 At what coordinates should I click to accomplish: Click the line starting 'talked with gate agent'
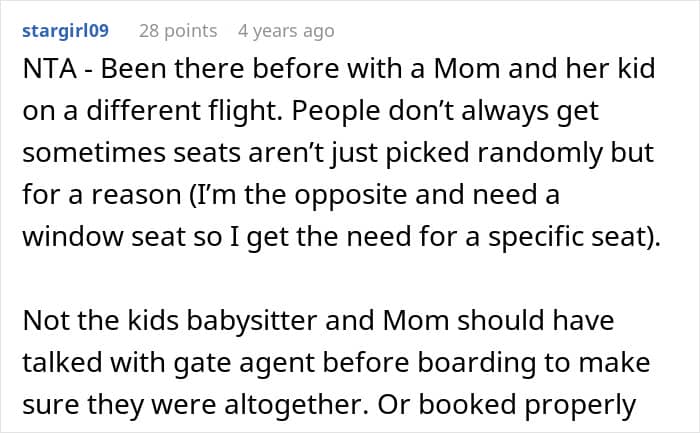[336, 362]
